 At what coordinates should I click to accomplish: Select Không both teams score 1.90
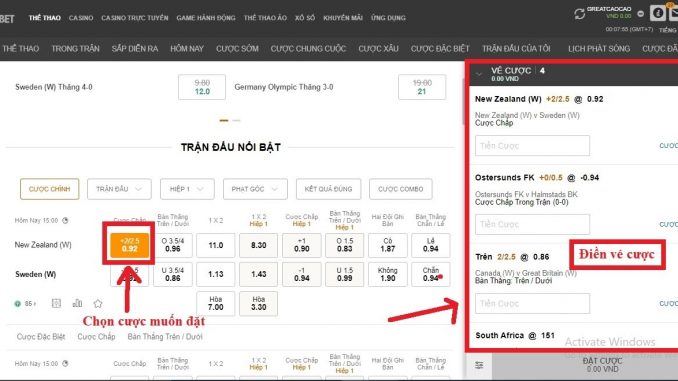[387, 274]
